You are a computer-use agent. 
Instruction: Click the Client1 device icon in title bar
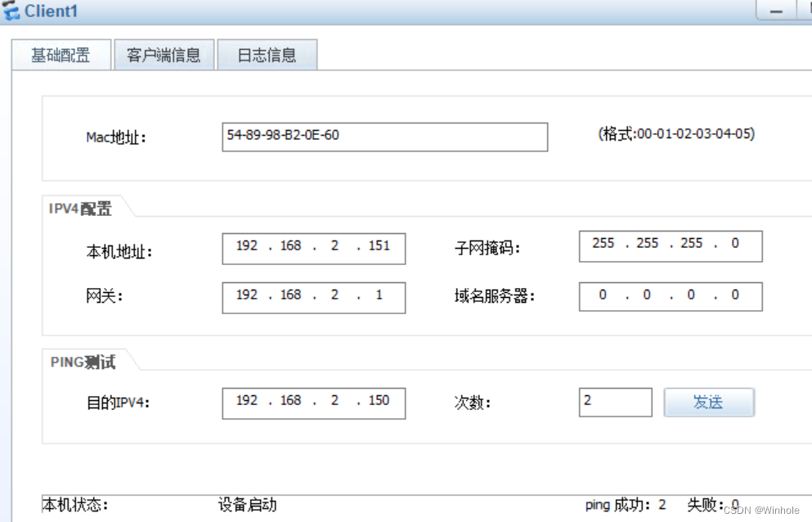tap(13, 11)
